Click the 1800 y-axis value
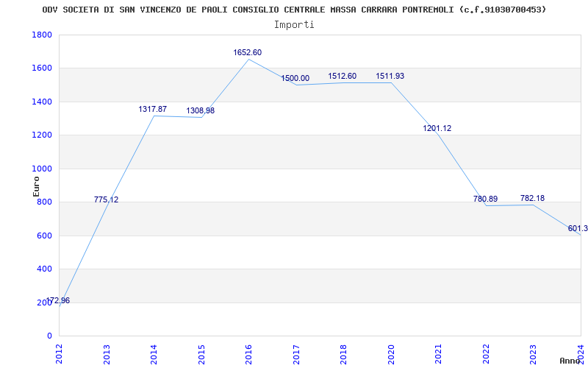The image size is (588, 368). coord(42,35)
